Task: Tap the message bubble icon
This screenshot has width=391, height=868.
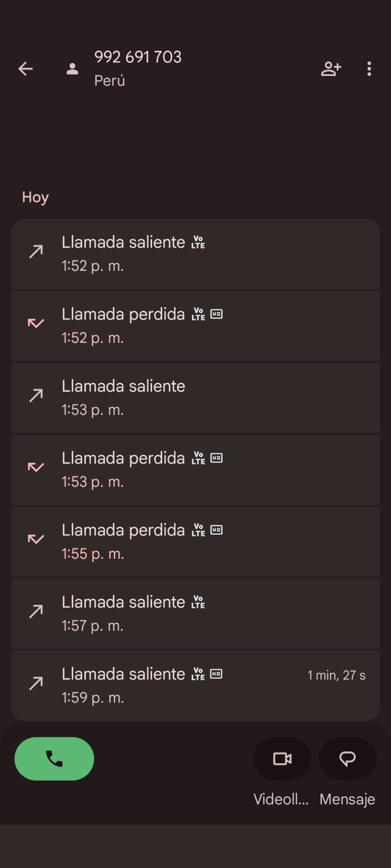Action: tap(347, 758)
